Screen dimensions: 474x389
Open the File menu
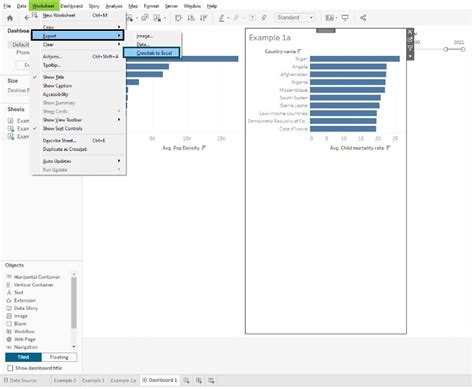pos(7,6)
